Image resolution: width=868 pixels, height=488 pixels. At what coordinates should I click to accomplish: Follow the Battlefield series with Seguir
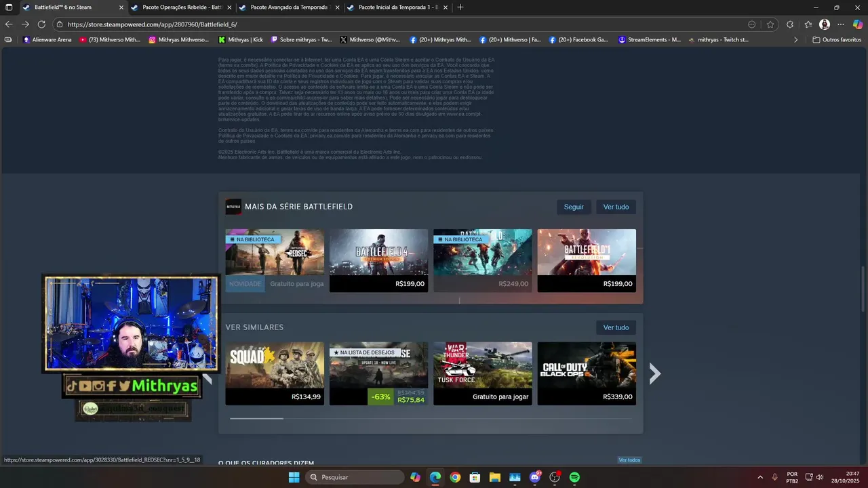(574, 207)
